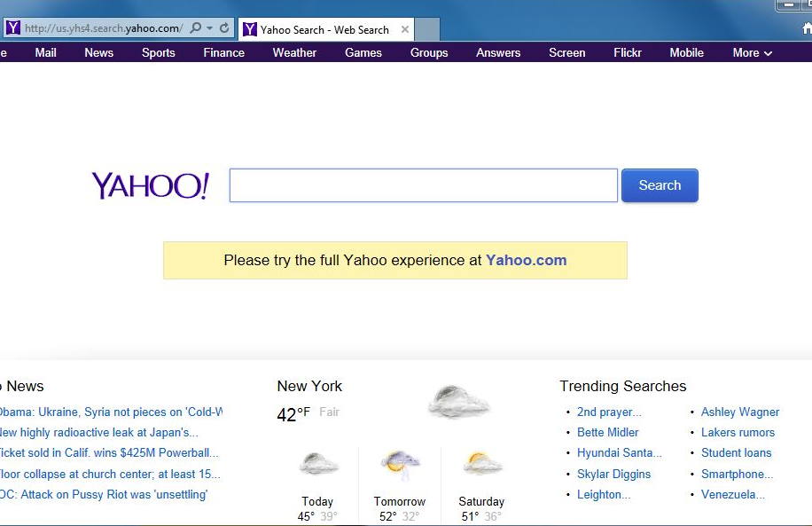The height and width of the screenshot is (526, 812).
Task: Click the magnifier search icon in address bar
Action: coord(196,28)
